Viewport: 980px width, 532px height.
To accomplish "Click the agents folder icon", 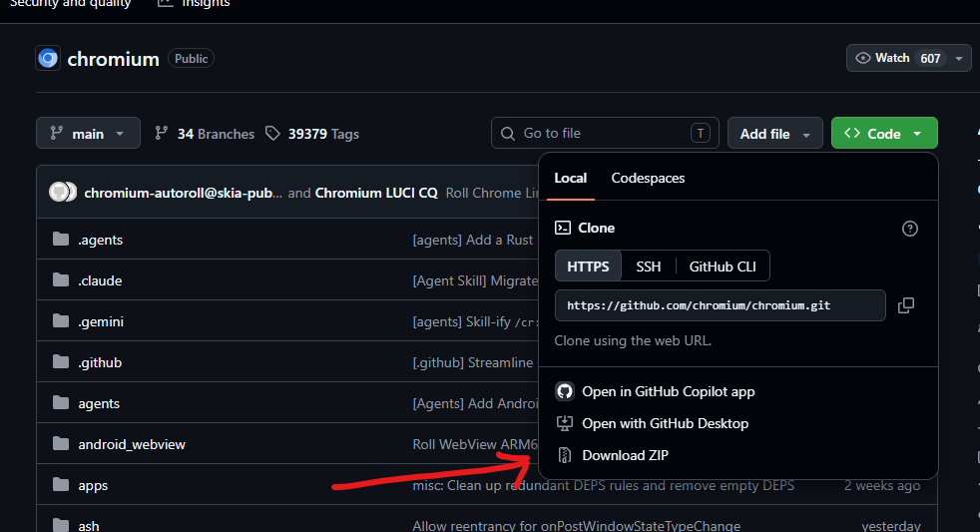I will [x=61, y=402].
